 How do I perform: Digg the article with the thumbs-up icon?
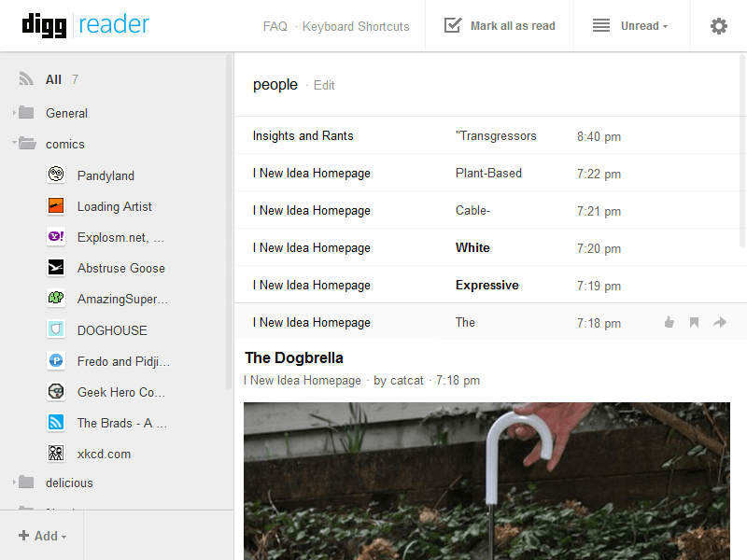(669, 322)
